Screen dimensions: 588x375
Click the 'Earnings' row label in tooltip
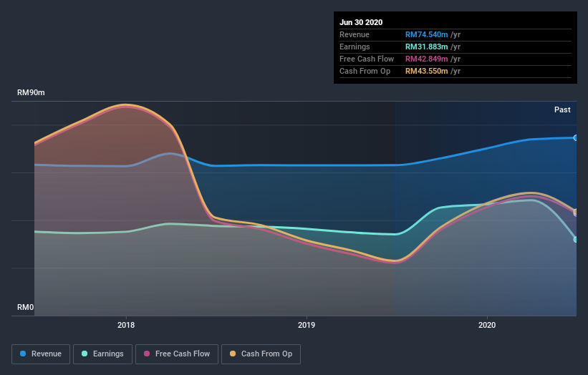click(x=355, y=47)
